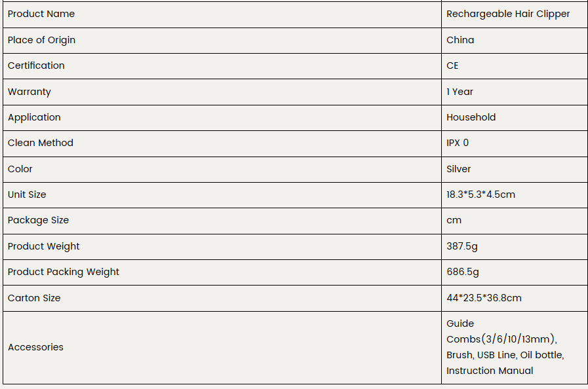This screenshot has height=389, width=588.
Task: Select the "Accessories" row label
Action: coord(35,347)
